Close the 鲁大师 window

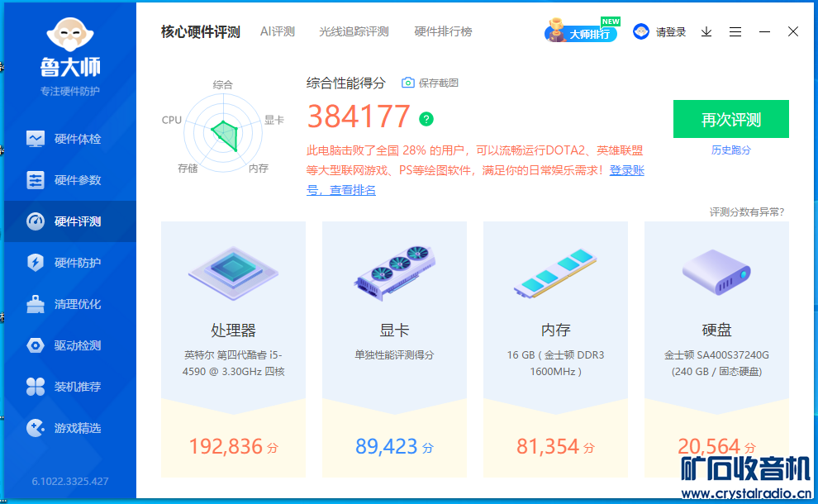[793, 32]
